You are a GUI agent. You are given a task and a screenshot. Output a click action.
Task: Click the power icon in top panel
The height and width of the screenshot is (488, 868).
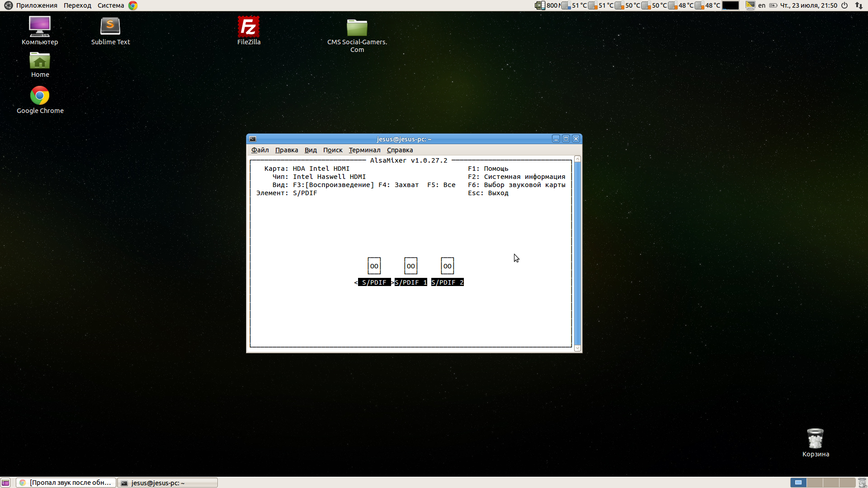[x=844, y=5]
